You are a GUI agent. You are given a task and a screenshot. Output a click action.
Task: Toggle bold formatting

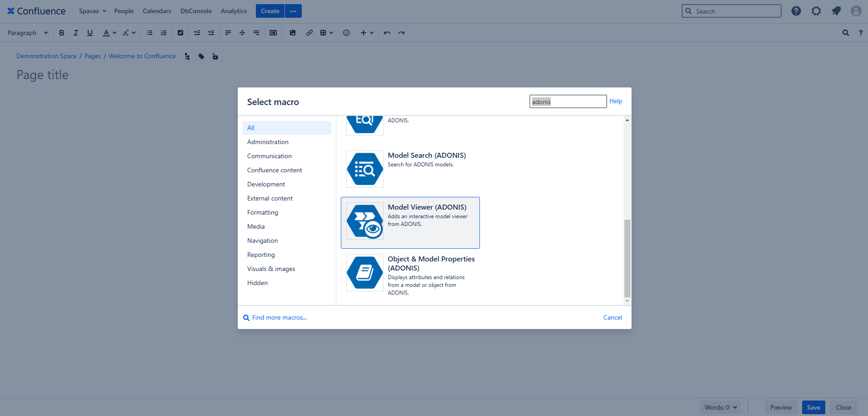pyautogui.click(x=61, y=32)
